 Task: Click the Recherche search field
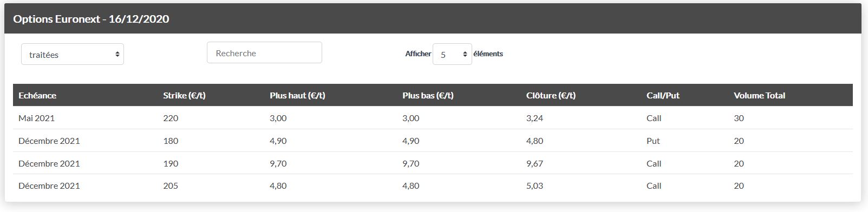[264, 52]
